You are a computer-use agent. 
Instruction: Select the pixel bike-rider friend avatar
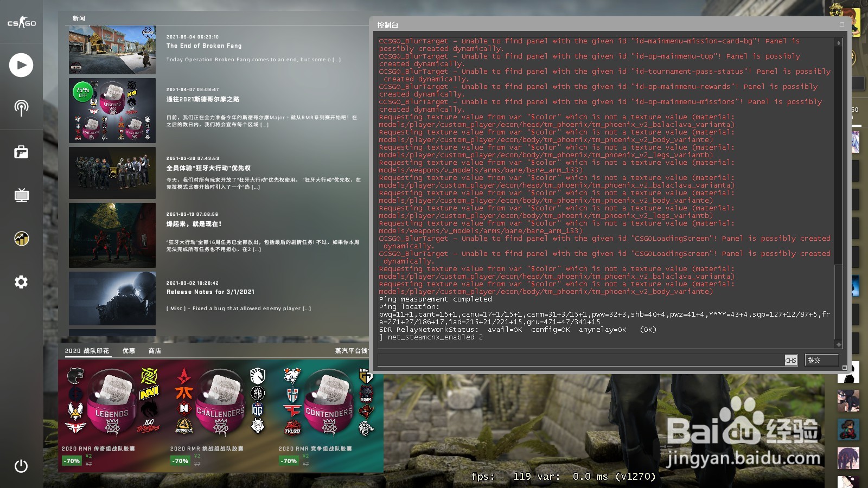848,429
